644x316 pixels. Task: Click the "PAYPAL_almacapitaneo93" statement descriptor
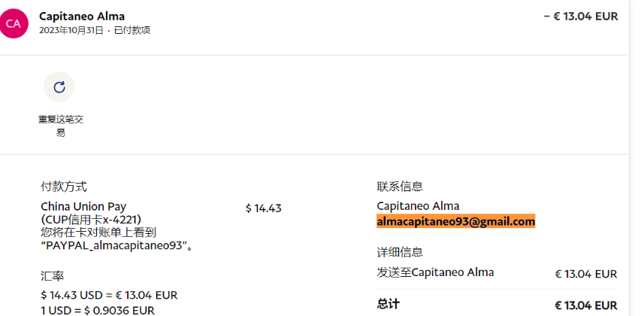coord(117,245)
